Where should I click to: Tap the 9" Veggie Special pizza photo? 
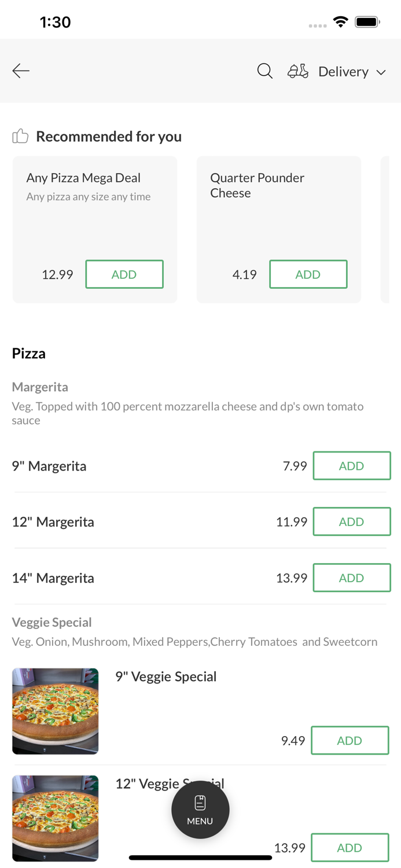[55, 711]
